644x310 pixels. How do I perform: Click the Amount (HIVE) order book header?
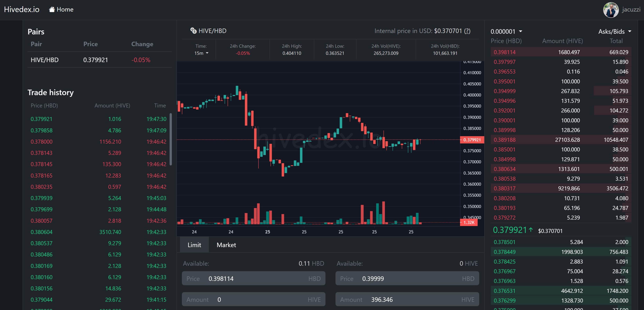pyautogui.click(x=563, y=41)
